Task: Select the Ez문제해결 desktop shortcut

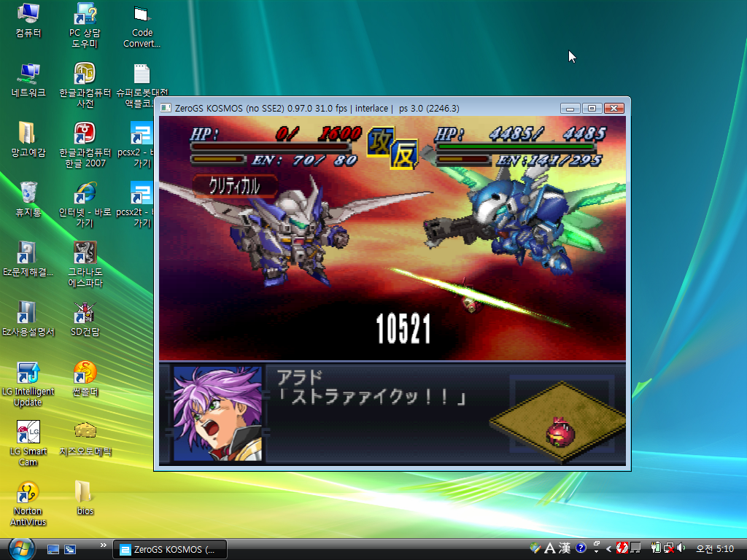Action: coord(28,260)
